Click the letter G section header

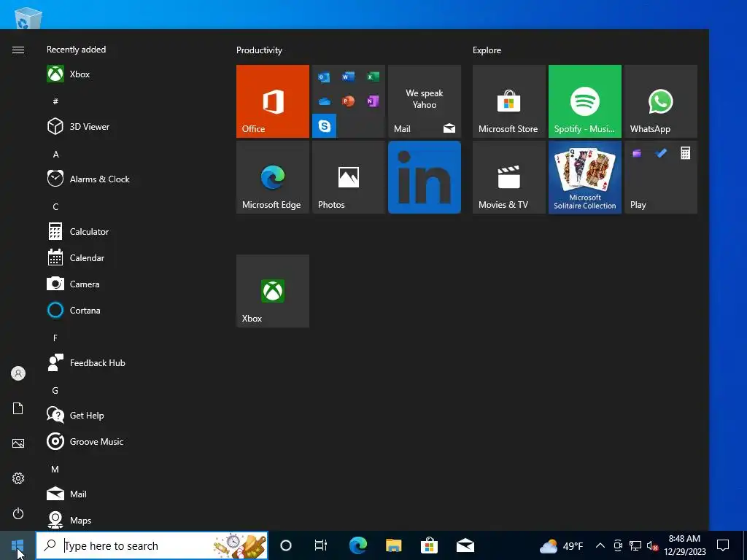pyautogui.click(x=55, y=391)
